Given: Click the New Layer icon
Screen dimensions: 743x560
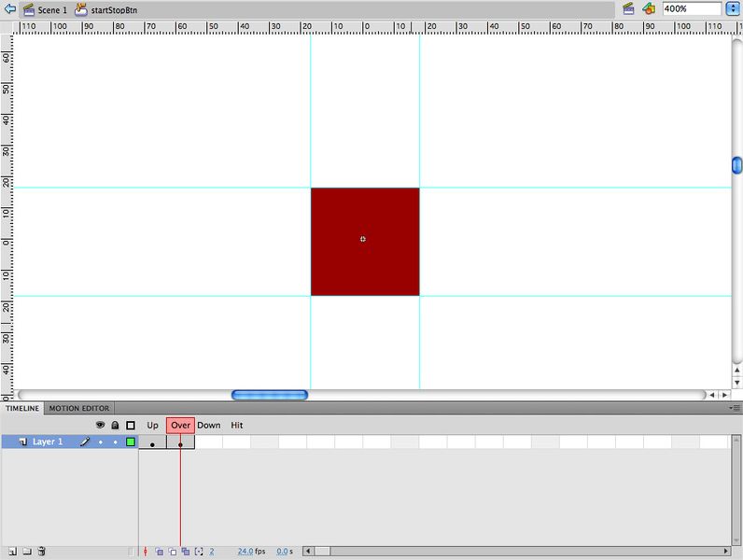Looking at the screenshot, I should click(11, 552).
